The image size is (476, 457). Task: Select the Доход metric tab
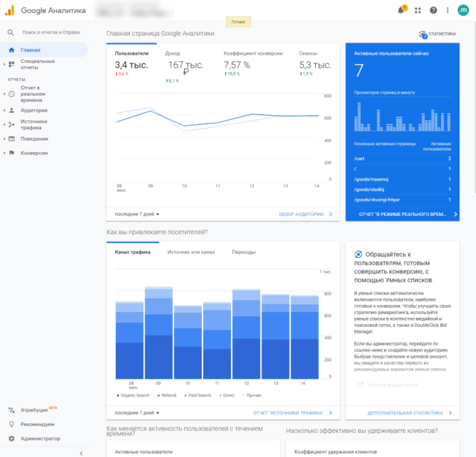pos(186,66)
